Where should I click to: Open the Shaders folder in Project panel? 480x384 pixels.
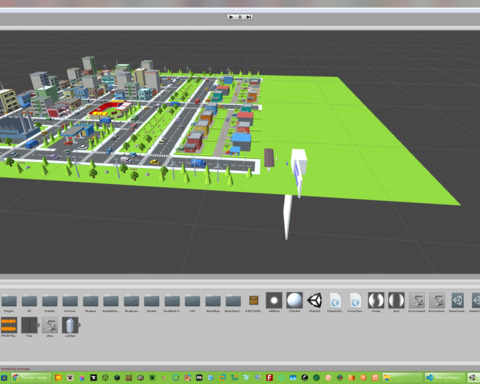point(90,303)
